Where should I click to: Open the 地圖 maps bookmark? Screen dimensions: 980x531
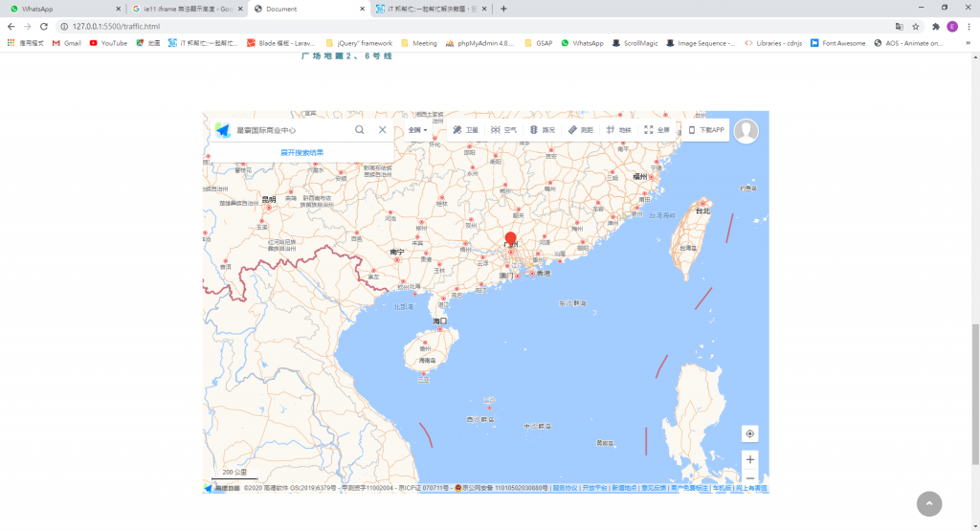[x=148, y=43]
